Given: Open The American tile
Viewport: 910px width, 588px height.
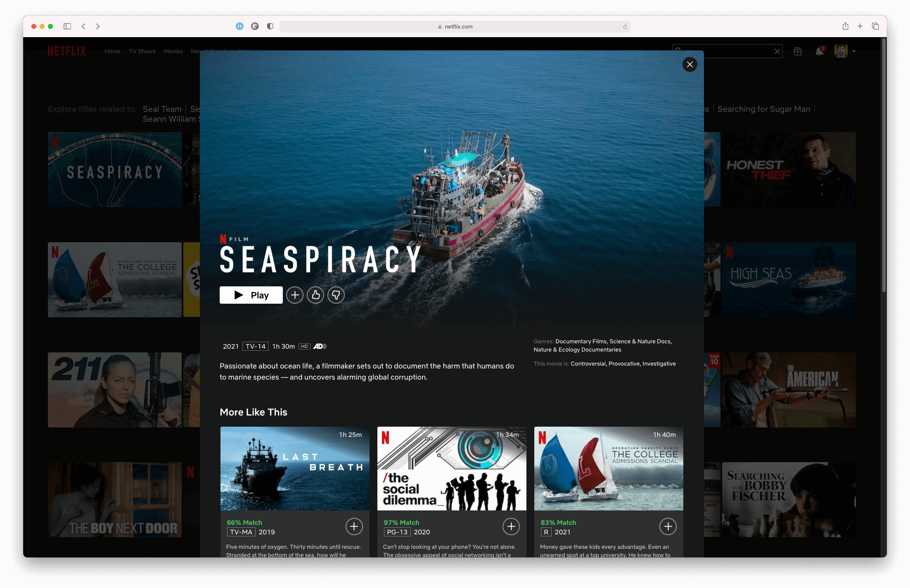Looking at the screenshot, I should 789,390.
